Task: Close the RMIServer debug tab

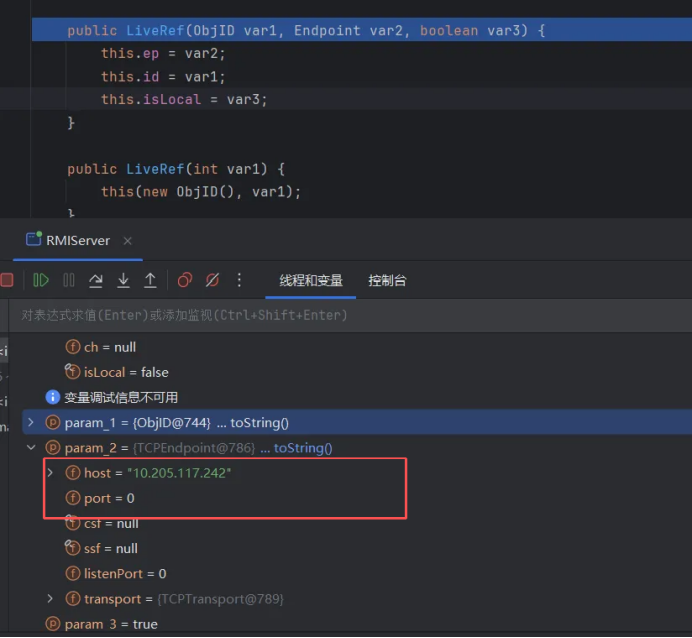Action: pos(128,241)
